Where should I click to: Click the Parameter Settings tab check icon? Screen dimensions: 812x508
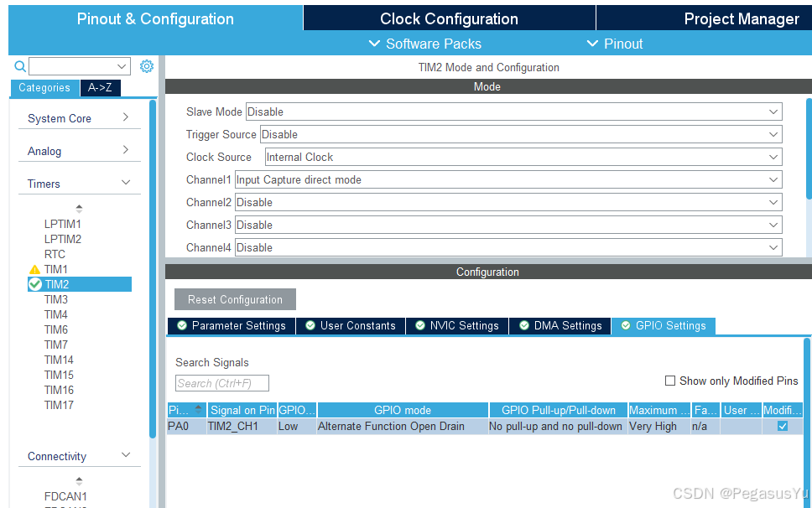point(182,325)
